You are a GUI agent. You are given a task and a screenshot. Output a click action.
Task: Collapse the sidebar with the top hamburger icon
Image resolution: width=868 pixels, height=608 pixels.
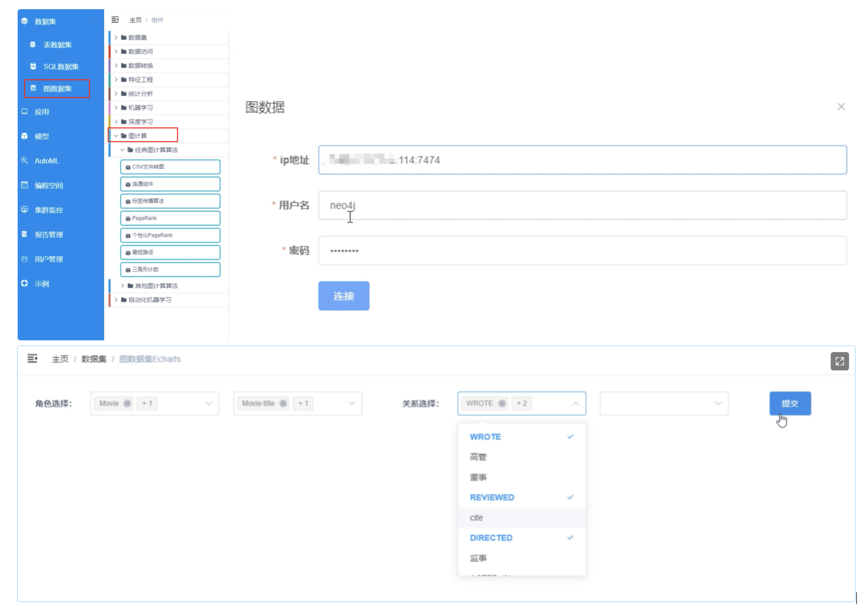(x=115, y=20)
